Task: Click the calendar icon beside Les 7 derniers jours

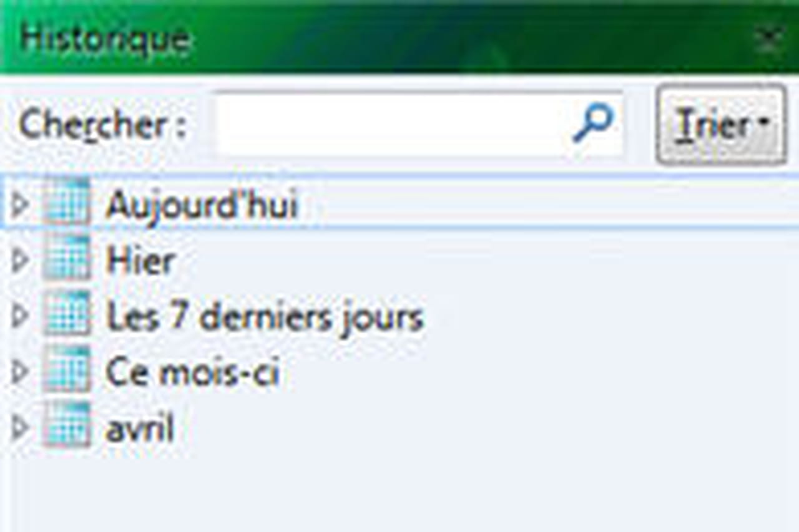Action: tap(67, 314)
